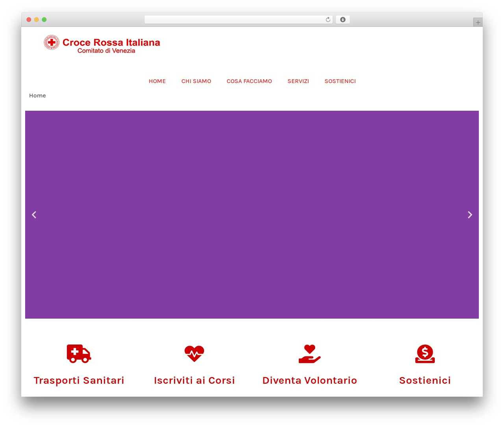
Task: Open the Sostienici heading link
Action: tap(425, 380)
